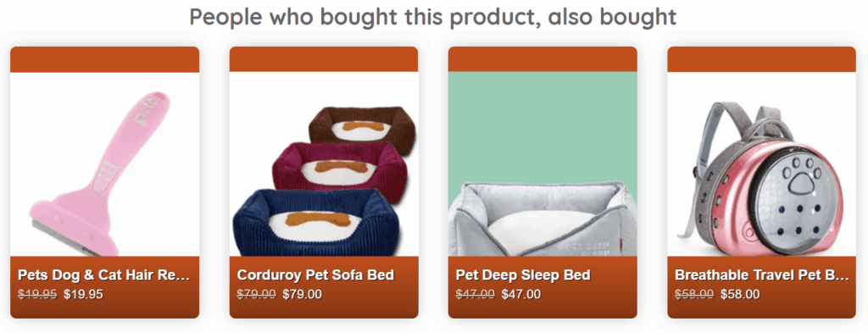Click the crossed-out $19.95 original price
The width and height of the screenshot is (868, 333).
point(37,294)
